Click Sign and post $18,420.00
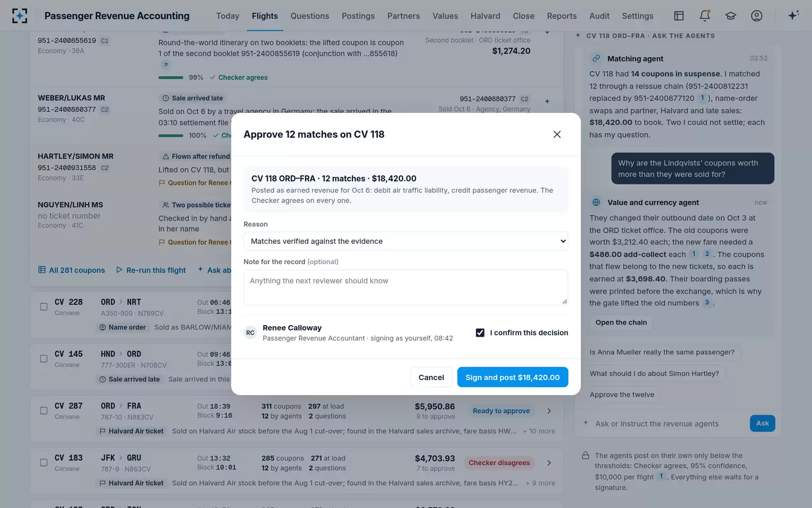 (513, 377)
